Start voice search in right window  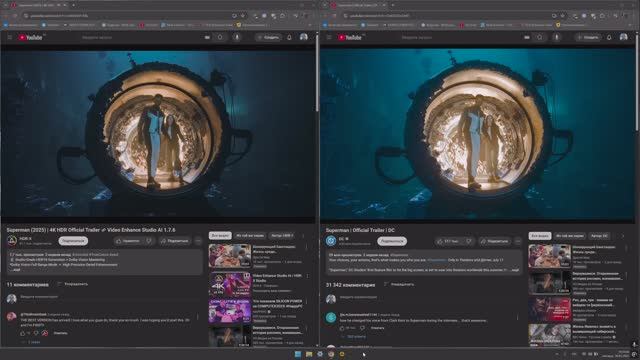(x=556, y=38)
